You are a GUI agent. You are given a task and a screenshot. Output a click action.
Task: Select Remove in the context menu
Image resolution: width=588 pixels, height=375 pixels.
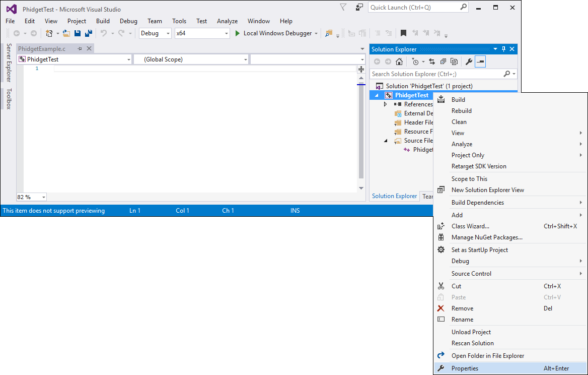[510, 308]
